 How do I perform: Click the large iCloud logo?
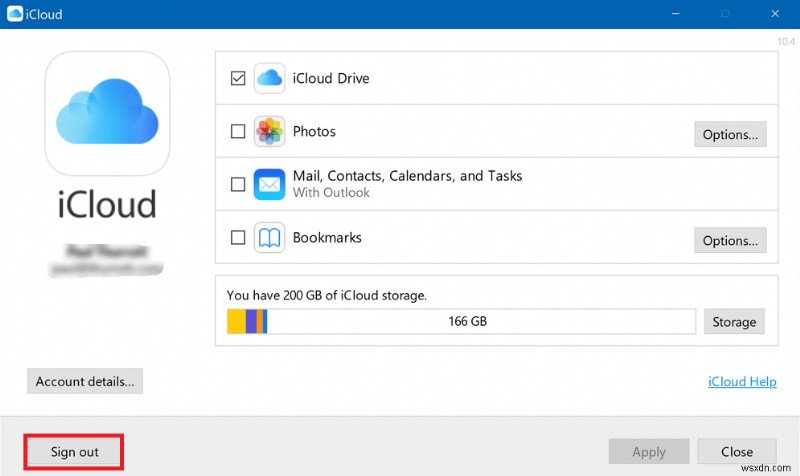107,113
